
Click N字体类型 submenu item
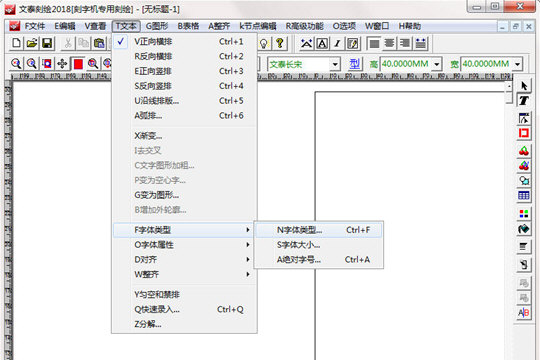(319, 230)
